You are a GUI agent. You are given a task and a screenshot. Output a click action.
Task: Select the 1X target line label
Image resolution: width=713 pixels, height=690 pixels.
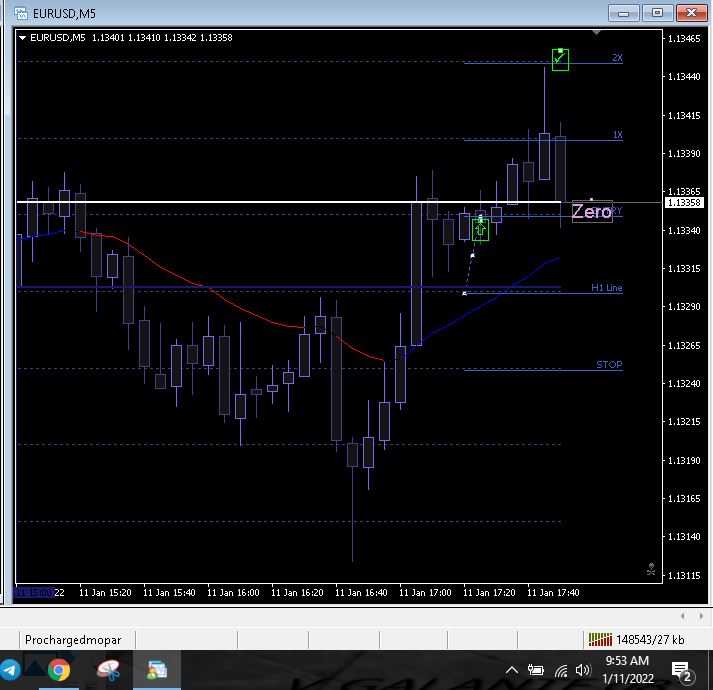point(617,135)
